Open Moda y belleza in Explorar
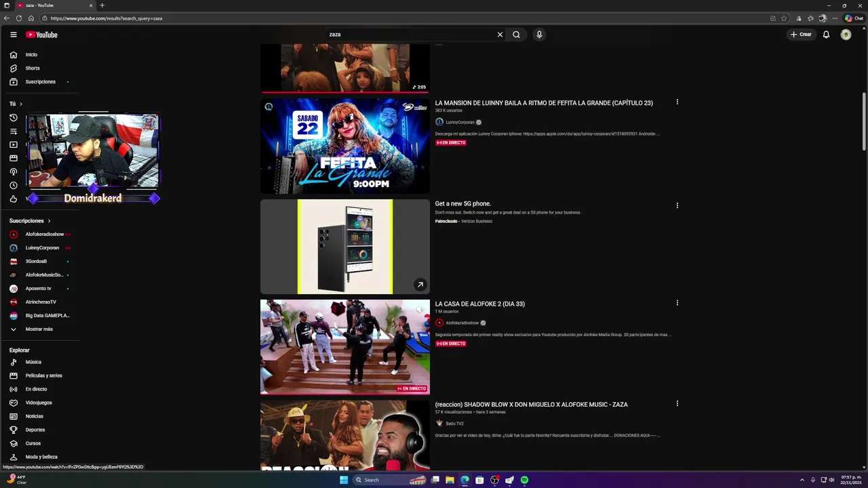 click(x=41, y=457)
